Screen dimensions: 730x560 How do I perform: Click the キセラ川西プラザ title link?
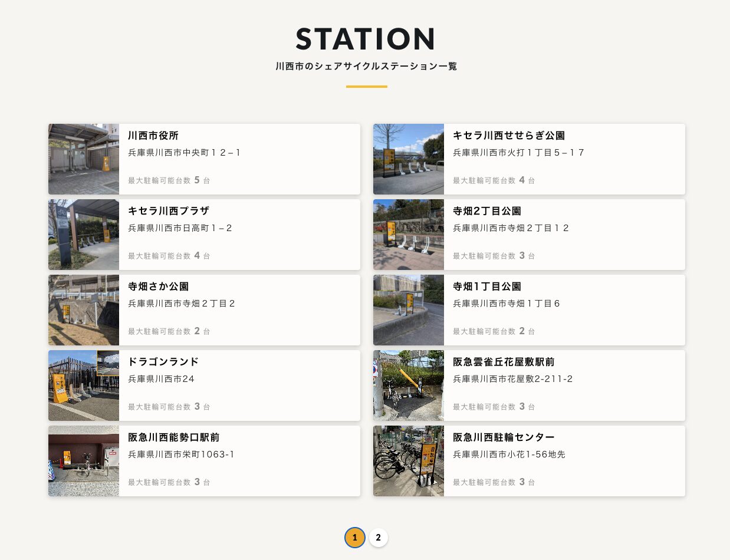[x=169, y=211]
